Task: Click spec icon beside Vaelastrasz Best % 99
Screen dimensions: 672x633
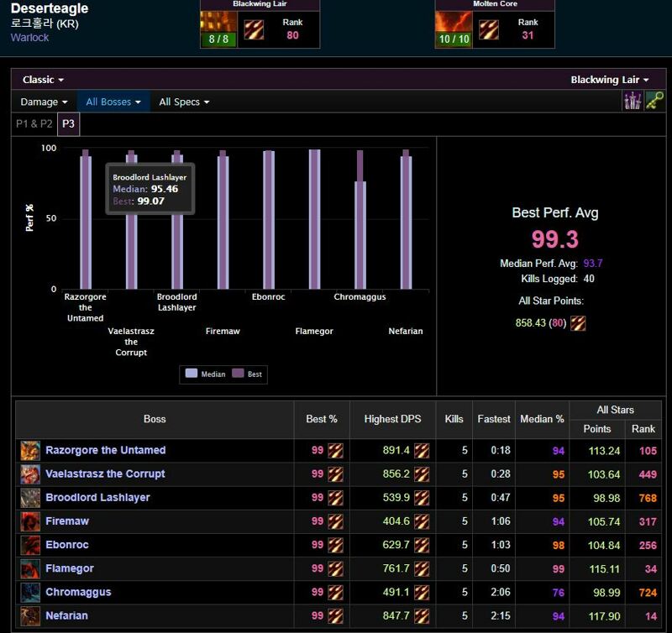Action: coord(335,474)
